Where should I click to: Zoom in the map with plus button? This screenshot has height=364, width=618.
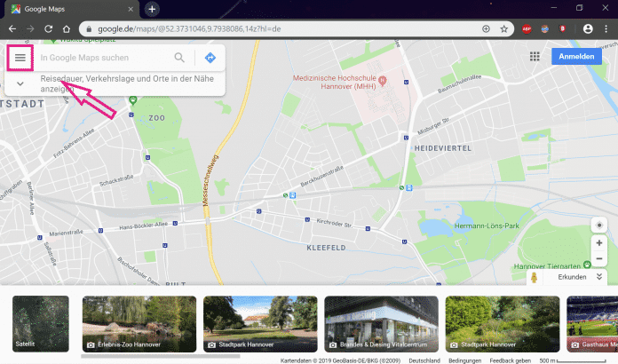click(x=598, y=242)
